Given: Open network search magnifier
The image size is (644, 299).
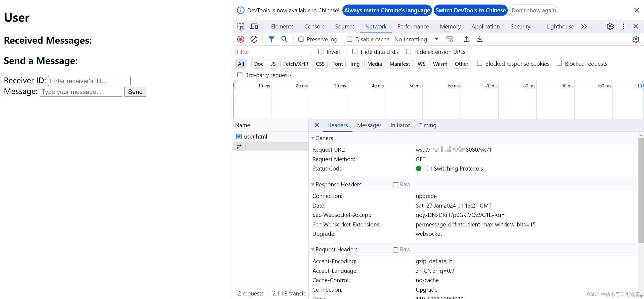Looking at the screenshot, I should click(285, 39).
